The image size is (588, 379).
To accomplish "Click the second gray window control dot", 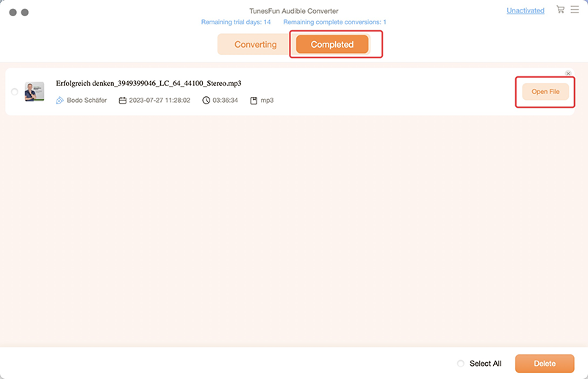I will 25,12.
